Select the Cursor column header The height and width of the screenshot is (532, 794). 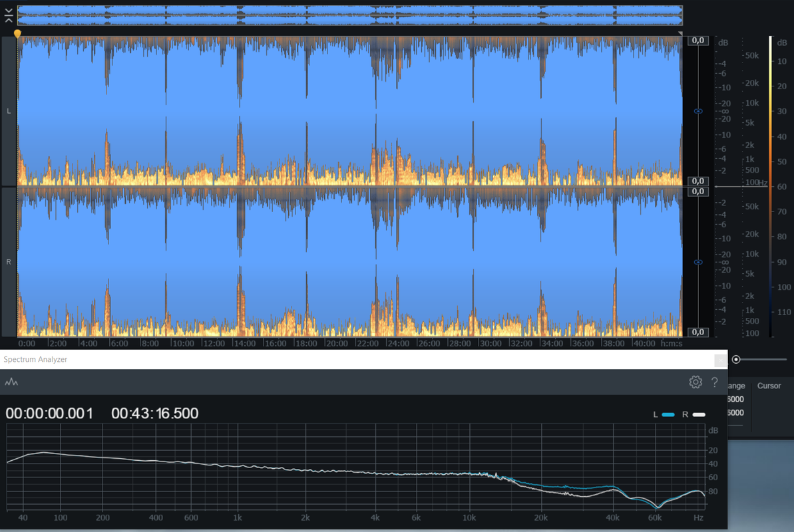(x=769, y=386)
